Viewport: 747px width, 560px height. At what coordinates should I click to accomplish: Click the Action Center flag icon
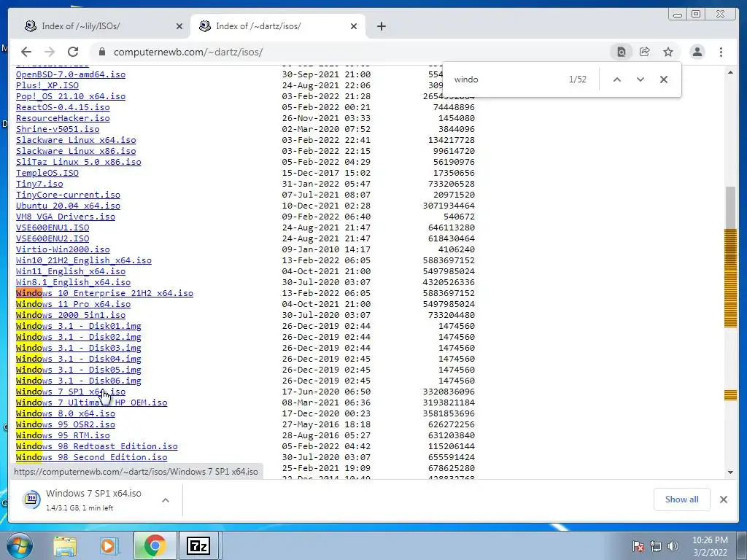[638, 546]
